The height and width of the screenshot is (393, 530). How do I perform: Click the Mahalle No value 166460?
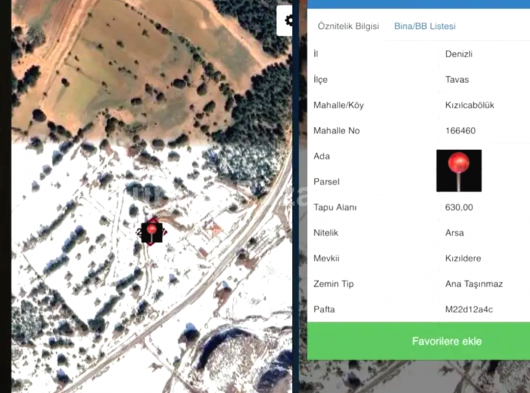[x=460, y=131]
